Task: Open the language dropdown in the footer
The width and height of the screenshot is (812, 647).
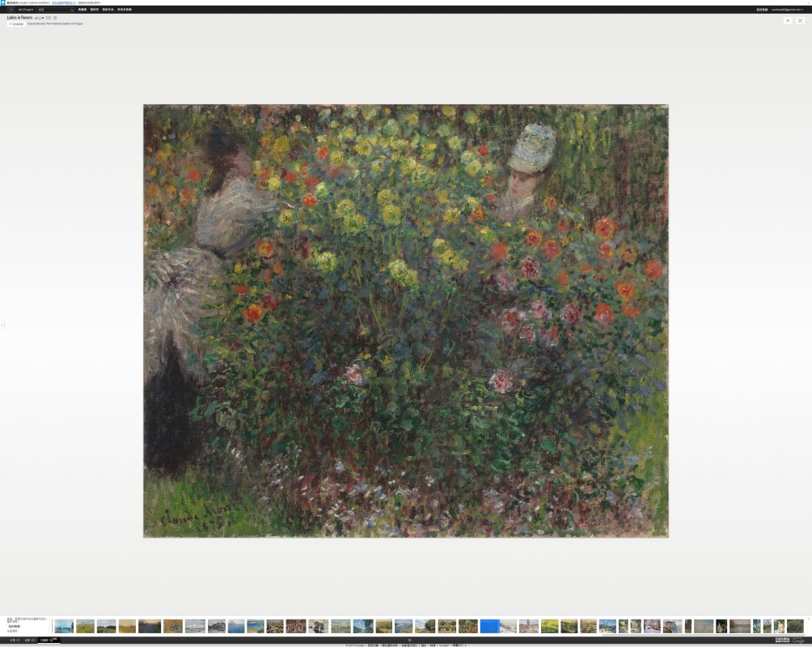Action: (459, 645)
